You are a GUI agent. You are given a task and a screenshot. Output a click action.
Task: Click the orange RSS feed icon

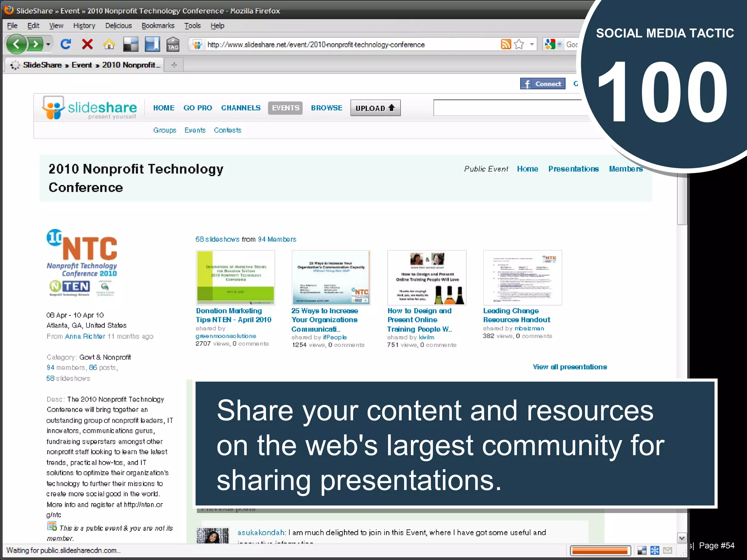coord(506,44)
